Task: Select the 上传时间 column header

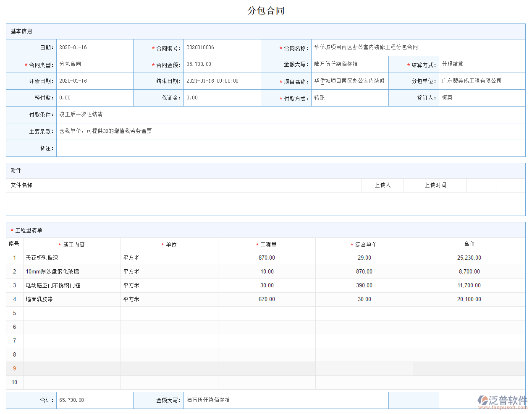Action: (x=435, y=185)
